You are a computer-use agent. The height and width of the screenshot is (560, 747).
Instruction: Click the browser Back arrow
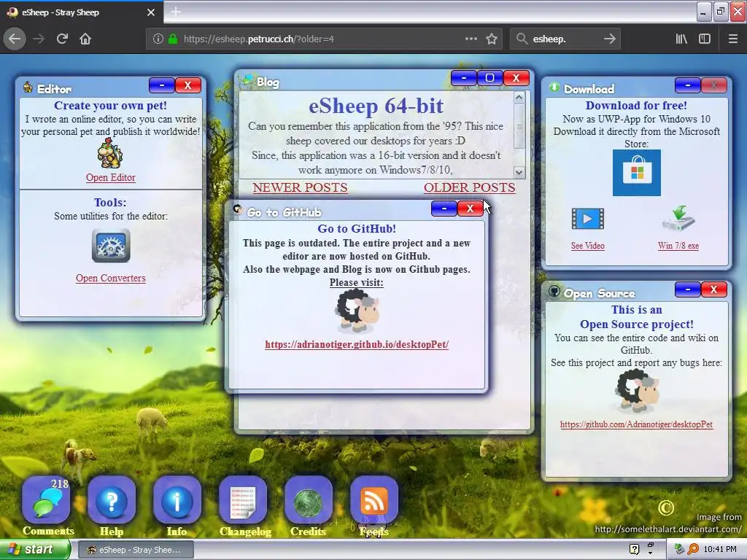[15, 39]
